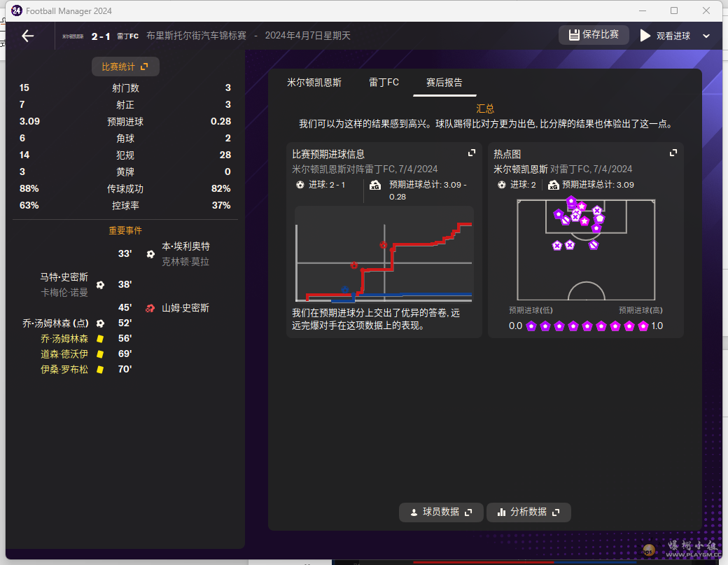Click the goal ball icon at 38'
This screenshot has height=565, width=728.
pos(100,284)
